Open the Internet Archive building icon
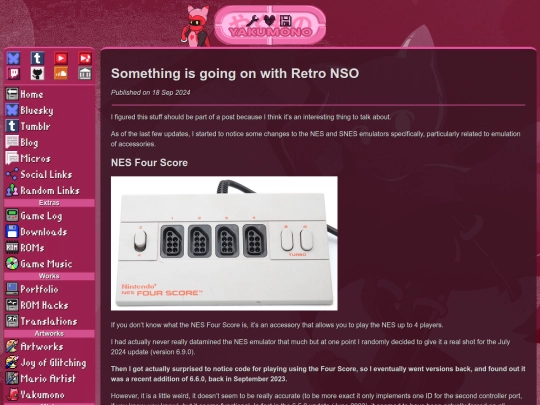This screenshot has width=540, height=405. click(x=85, y=73)
